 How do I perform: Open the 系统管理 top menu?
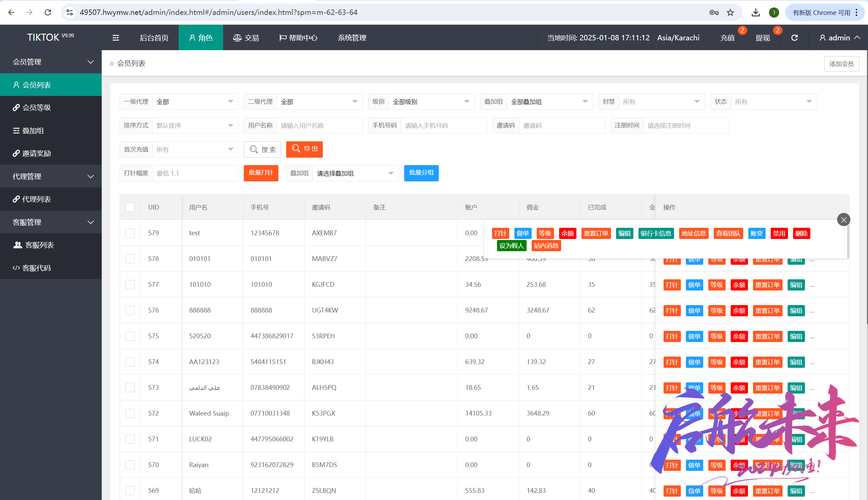pyautogui.click(x=352, y=38)
